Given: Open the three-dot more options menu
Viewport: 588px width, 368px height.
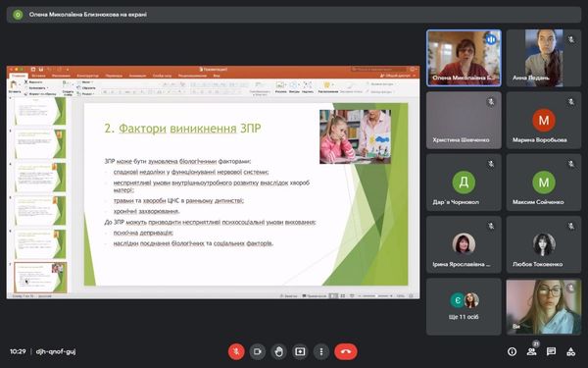Looking at the screenshot, I should [x=321, y=352].
